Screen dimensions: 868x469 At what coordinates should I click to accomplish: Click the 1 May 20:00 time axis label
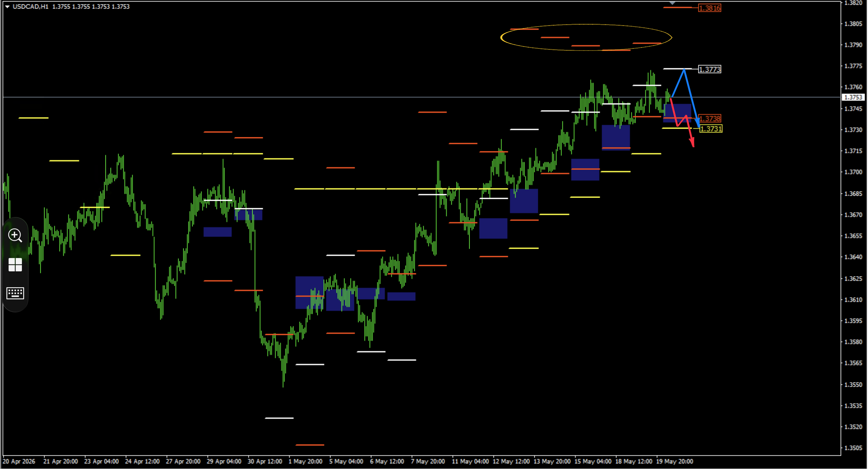(305, 462)
